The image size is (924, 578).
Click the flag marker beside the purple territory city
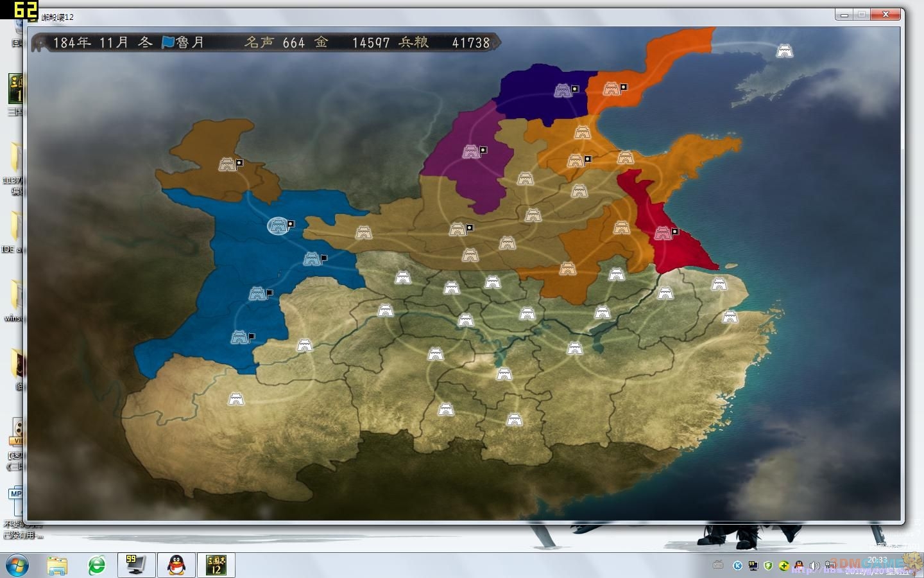[x=484, y=150]
